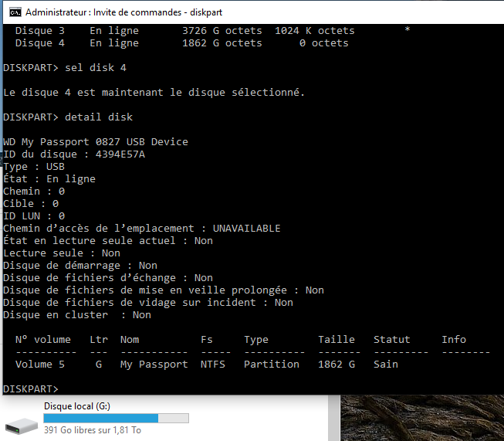The image size is (504, 441).
Task: Click the 391 Go libres sur 1,81 To text
Action: tap(93, 430)
